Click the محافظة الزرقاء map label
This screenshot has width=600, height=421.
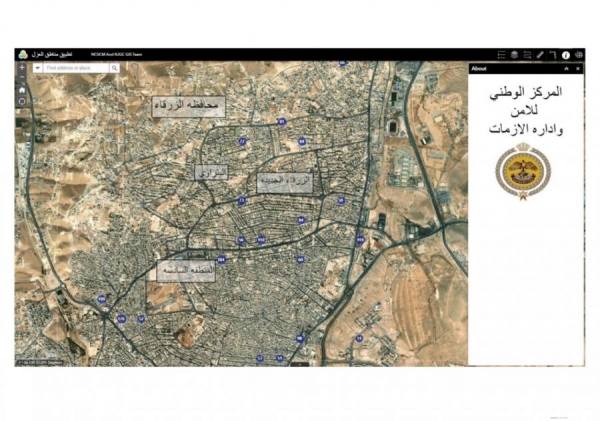point(188,104)
